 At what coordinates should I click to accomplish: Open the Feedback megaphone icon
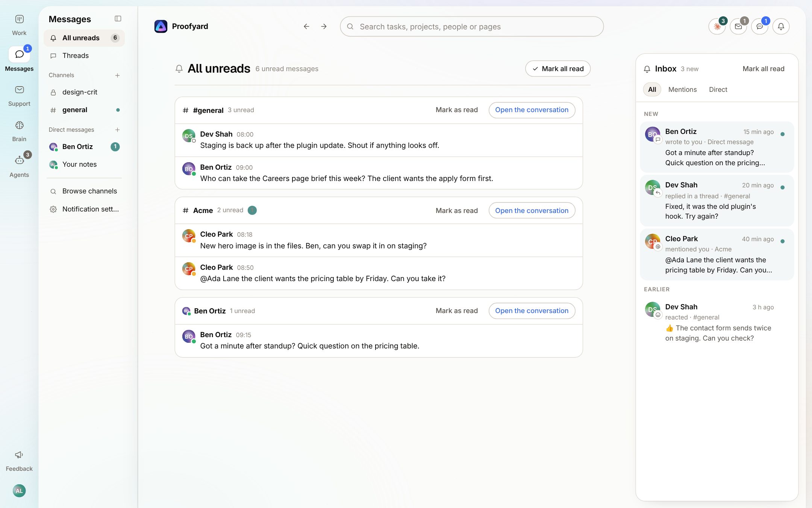(19, 455)
